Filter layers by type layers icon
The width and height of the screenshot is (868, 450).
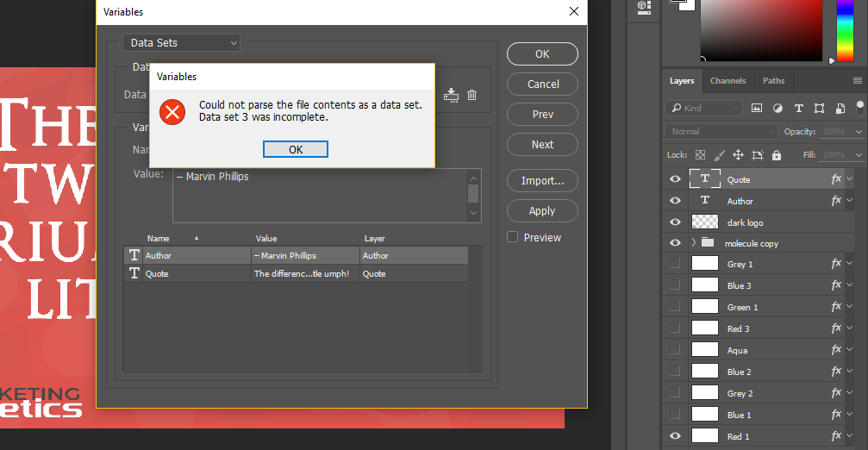(798, 108)
